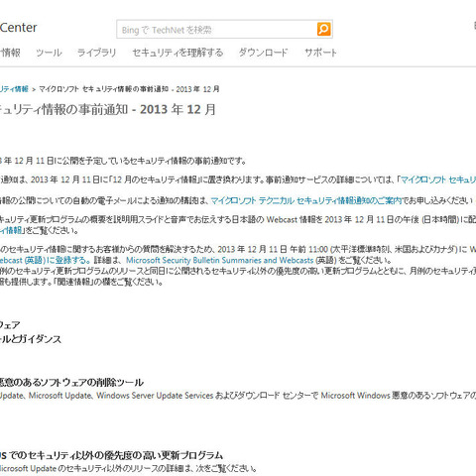Image resolution: width=476 pixels, height=476 pixels.
Task: Open the ダウンロード menu
Action: (263, 53)
